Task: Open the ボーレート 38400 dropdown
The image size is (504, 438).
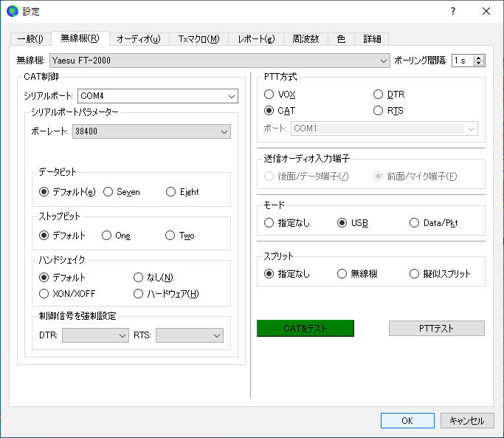Action: click(x=151, y=131)
